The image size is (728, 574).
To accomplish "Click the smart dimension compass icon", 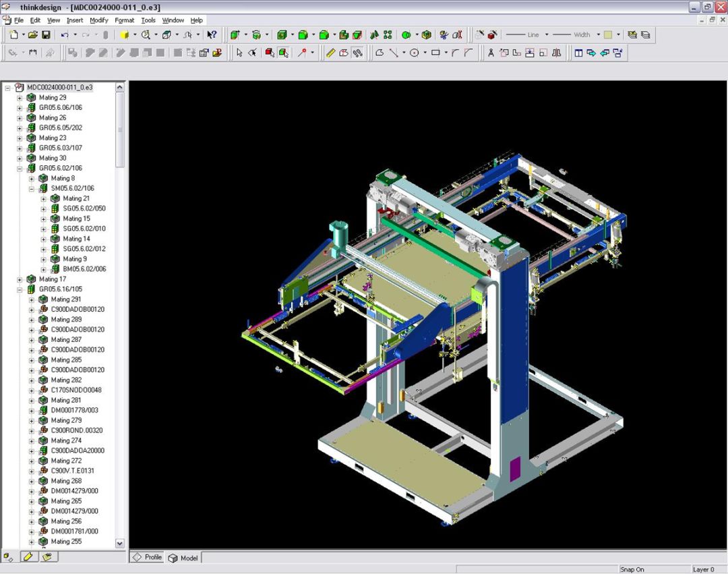I will coord(490,53).
